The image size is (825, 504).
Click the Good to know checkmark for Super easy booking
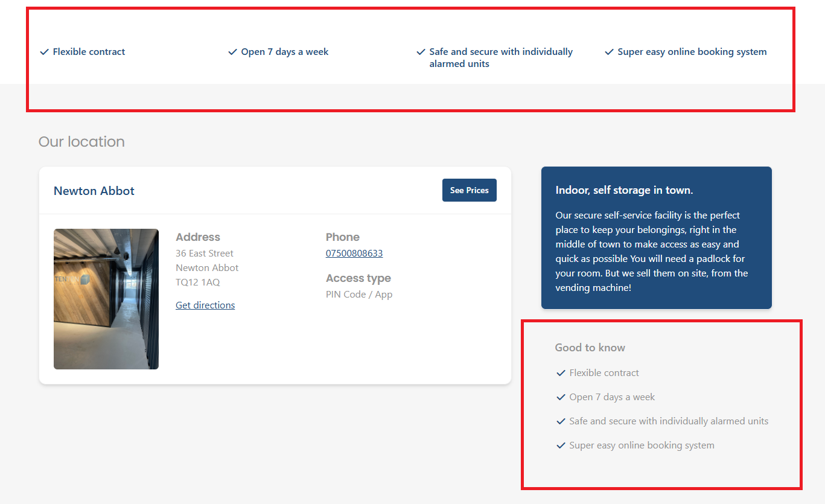[x=561, y=446]
